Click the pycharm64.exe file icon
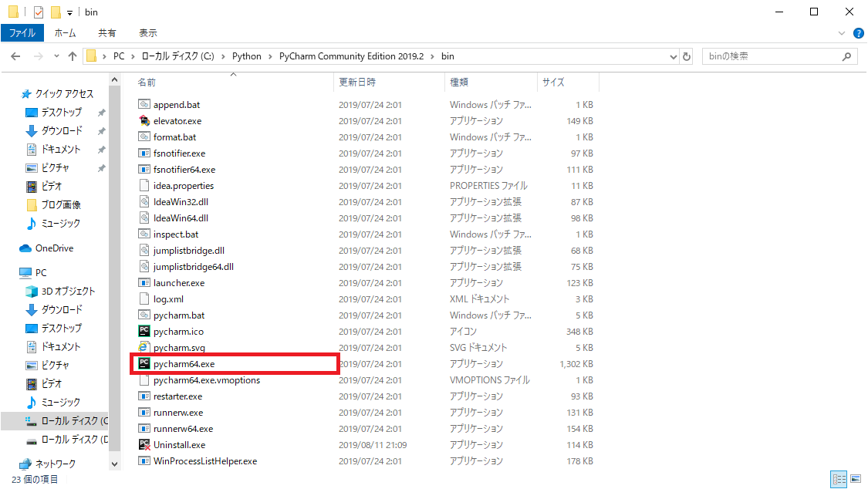 coord(144,363)
